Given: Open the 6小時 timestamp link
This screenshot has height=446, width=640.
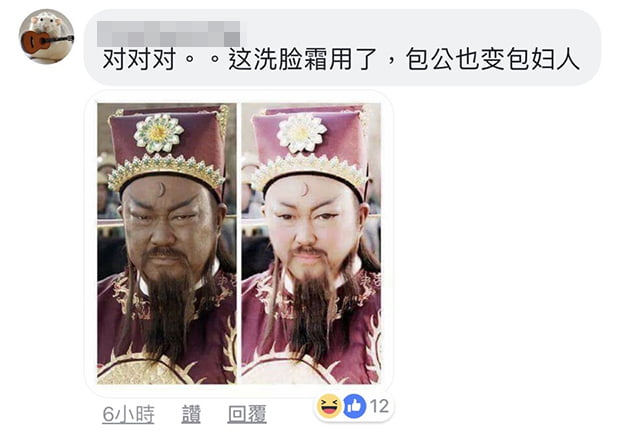Looking at the screenshot, I should [128, 414].
